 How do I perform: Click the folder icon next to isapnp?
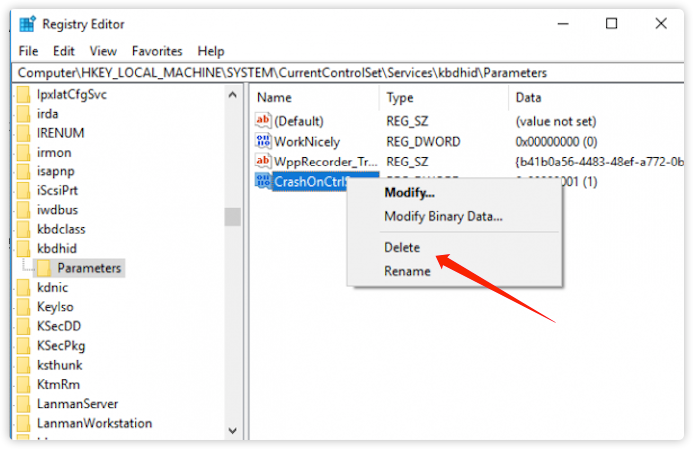click(23, 171)
